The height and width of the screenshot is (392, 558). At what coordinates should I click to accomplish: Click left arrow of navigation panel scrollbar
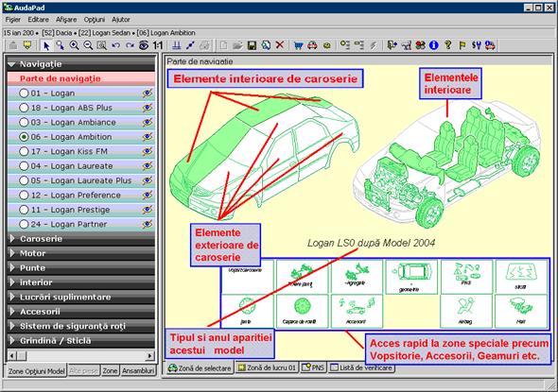point(12,355)
